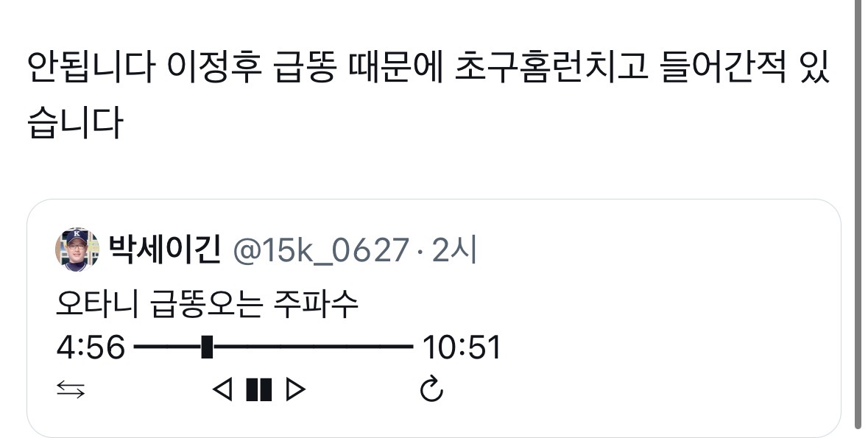Click the 4:56 elapsed time
Image resolution: width=868 pixels, height=438 pixels.
pos(91,347)
